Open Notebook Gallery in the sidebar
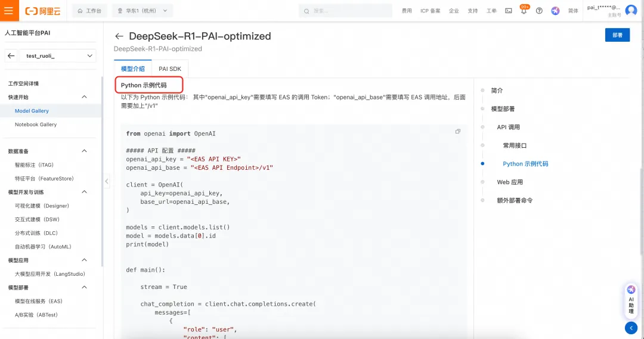The height and width of the screenshot is (339, 644). 36,125
